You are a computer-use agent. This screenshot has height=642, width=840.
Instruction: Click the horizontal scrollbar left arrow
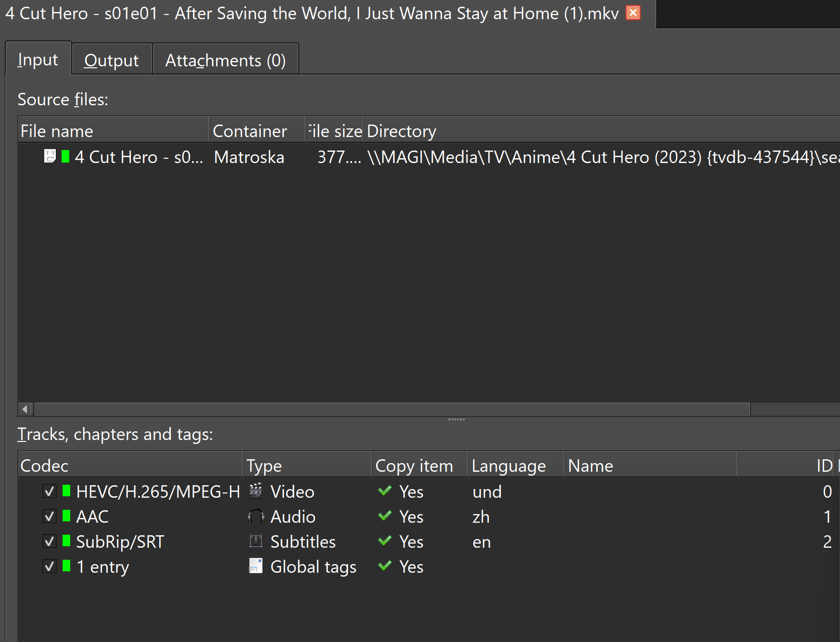[x=25, y=409]
